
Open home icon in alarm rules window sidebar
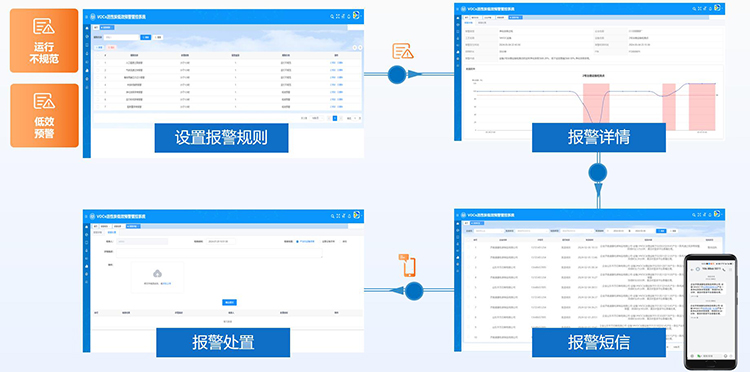87,28
